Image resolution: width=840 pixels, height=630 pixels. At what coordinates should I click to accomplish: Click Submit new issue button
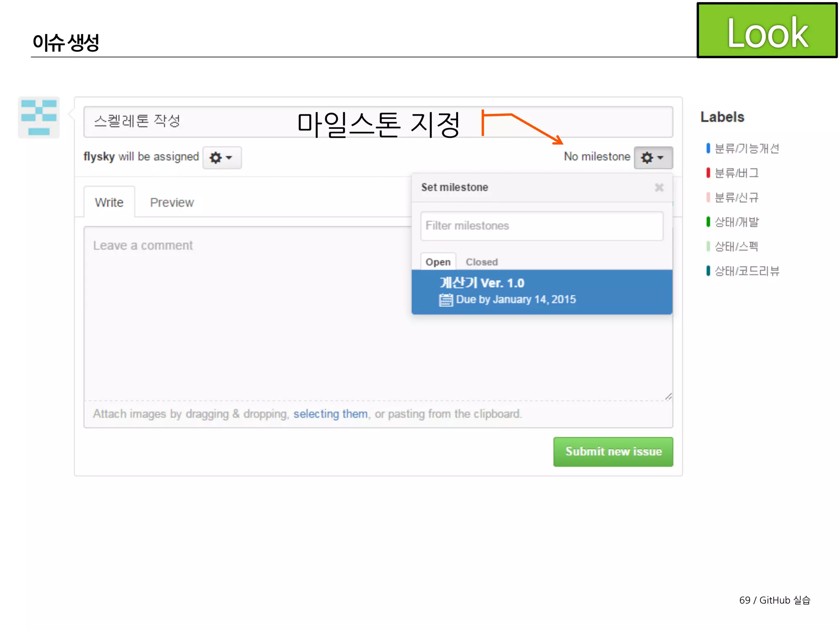(x=613, y=452)
